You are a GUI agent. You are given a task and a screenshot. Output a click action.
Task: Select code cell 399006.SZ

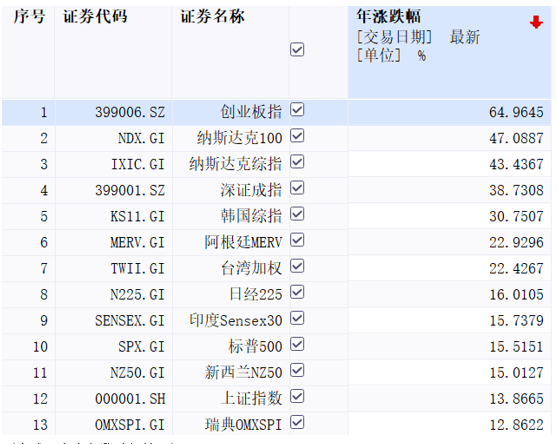coord(130,112)
